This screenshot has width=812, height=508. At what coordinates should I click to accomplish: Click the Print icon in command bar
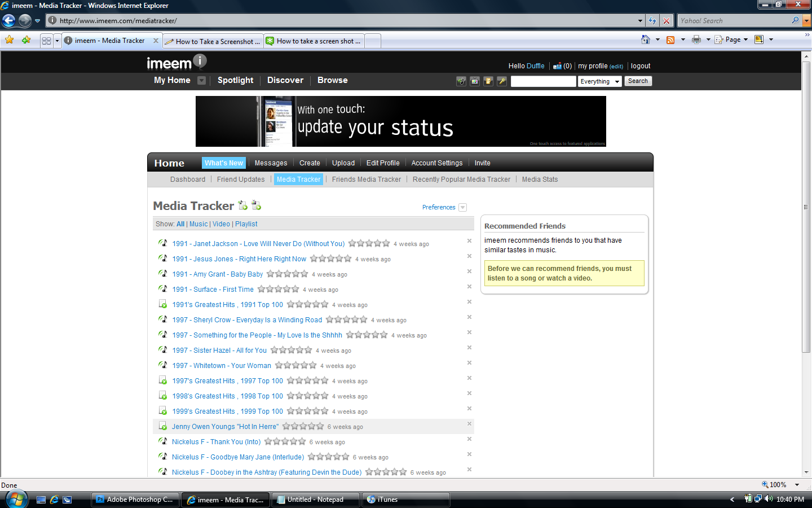pos(696,40)
